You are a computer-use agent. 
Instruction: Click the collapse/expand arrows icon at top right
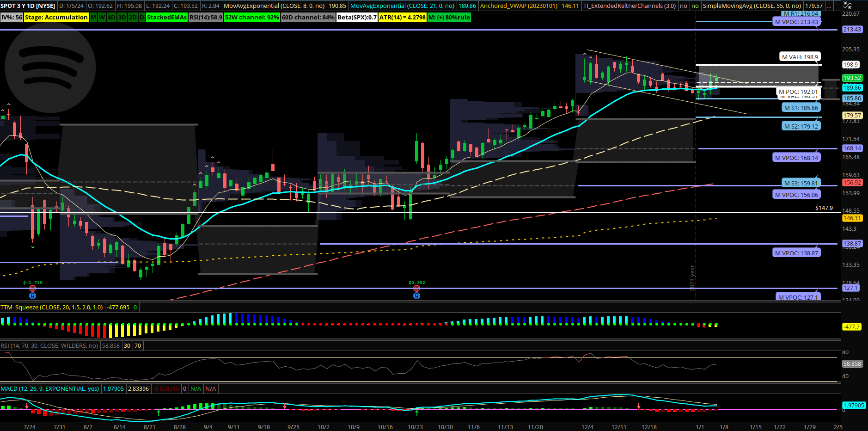tap(847, 6)
